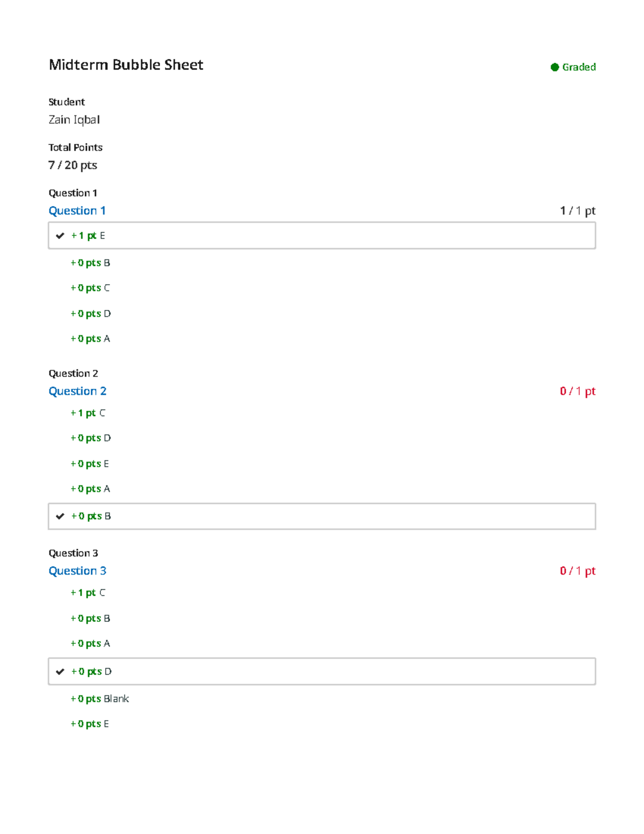
Task: Open the blue Question 2 link
Action: pos(78,391)
